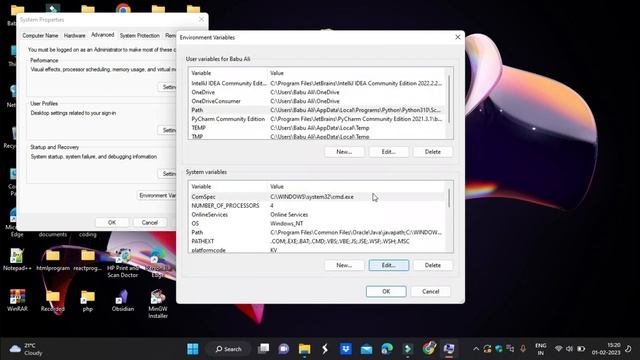Screen dimensions: 640x360
Task: Open the htmlprogram desktop folder
Action: [x=53, y=259]
